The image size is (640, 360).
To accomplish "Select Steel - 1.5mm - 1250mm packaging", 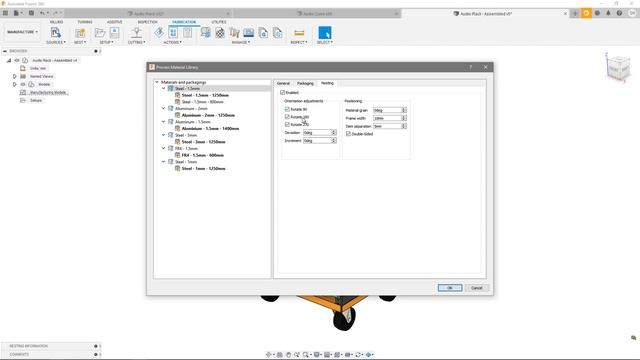I will [205, 95].
